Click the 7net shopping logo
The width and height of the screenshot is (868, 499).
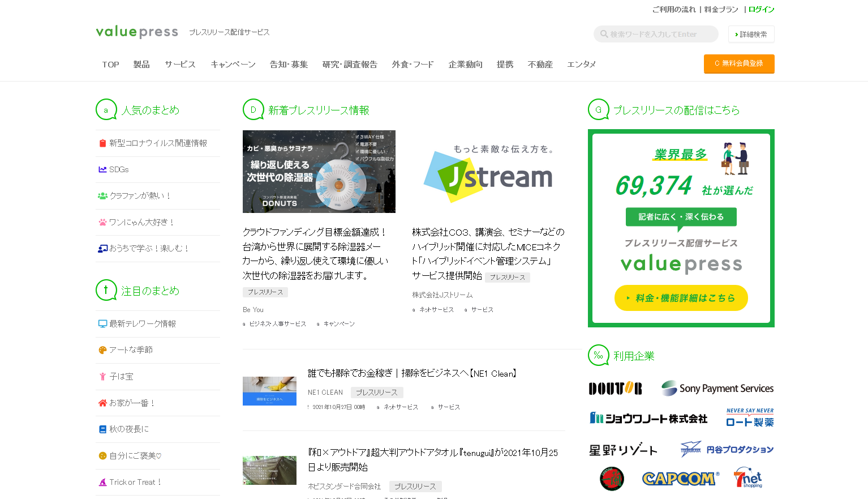pyautogui.click(x=749, y=478)
